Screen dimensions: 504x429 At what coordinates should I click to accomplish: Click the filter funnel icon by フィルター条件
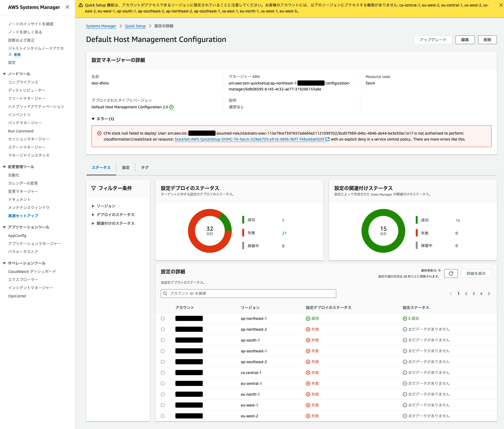click(x=94, y=188)
